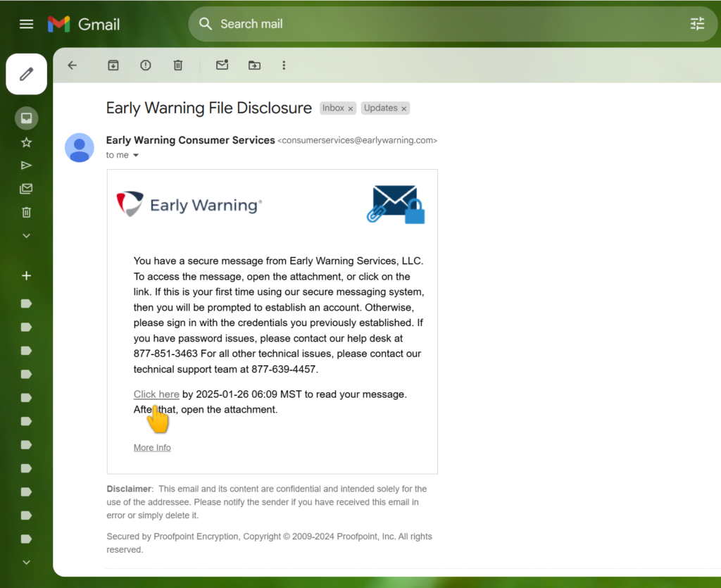The width and height of the screenshot is (721, 588).
Task: Expand the bottom sidebar labels chevron
Action: (26, 562)
